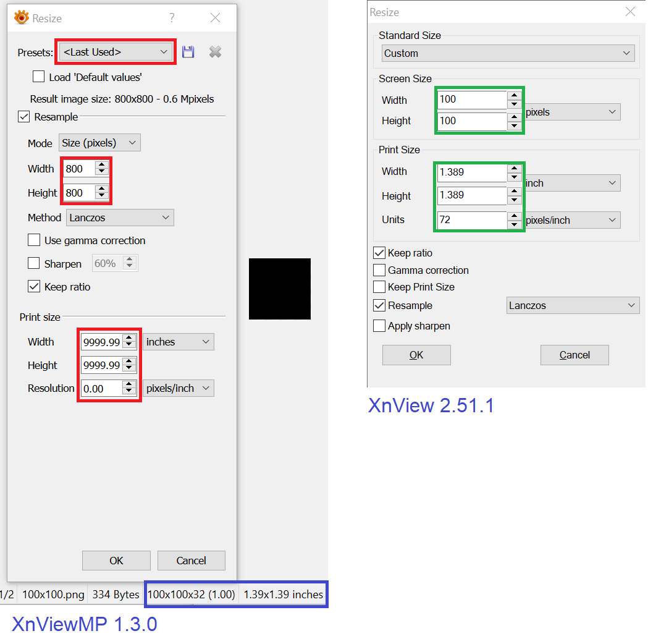Click the 100x100.png status bar entry
Screen dimensions: 648x644
53,595
